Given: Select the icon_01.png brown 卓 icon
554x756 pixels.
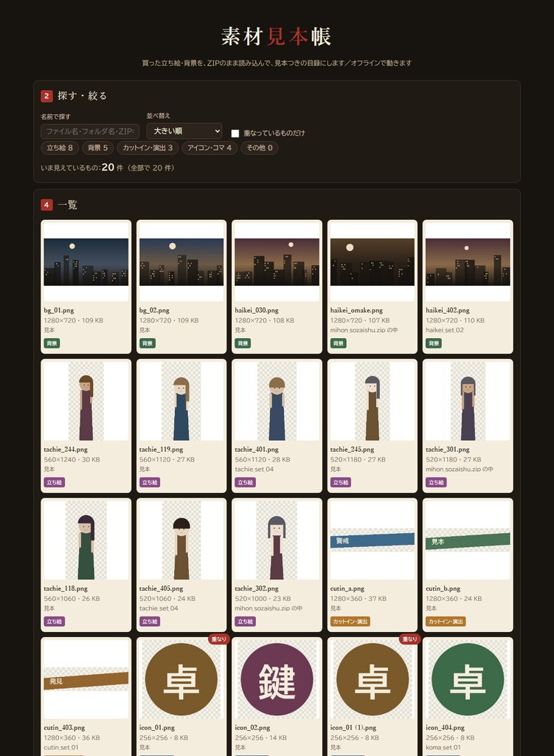Looking at the screenshot, I should 181,679.
